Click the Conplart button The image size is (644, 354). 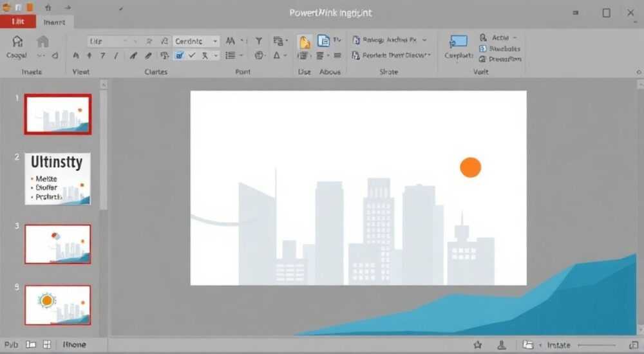pyautogui.click(x=459, y=47)
